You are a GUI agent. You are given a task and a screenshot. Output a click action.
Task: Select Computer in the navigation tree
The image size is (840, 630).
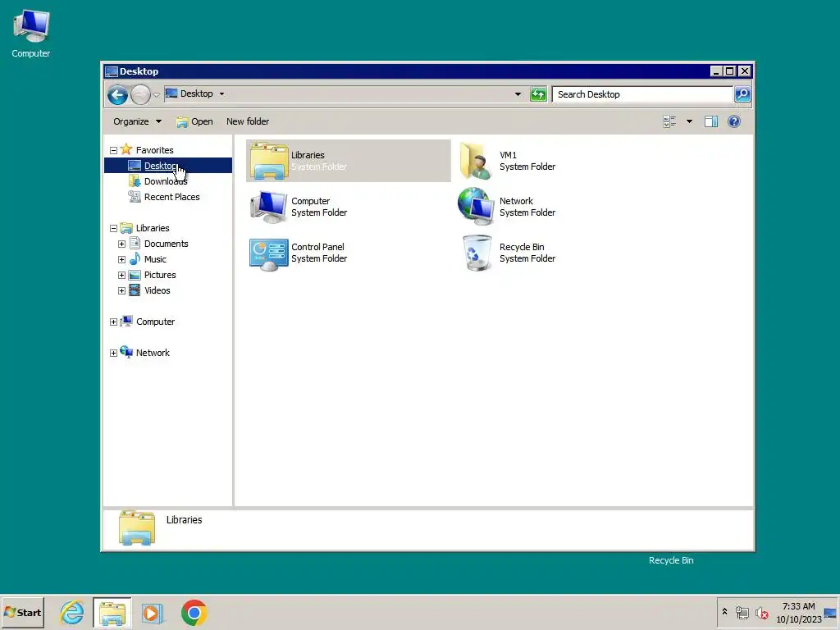pos(155,322)
